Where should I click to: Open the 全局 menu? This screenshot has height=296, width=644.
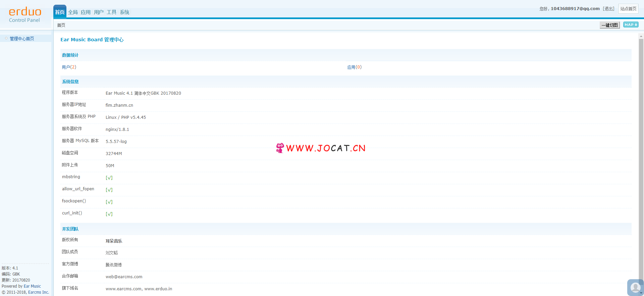coord(73,12)
